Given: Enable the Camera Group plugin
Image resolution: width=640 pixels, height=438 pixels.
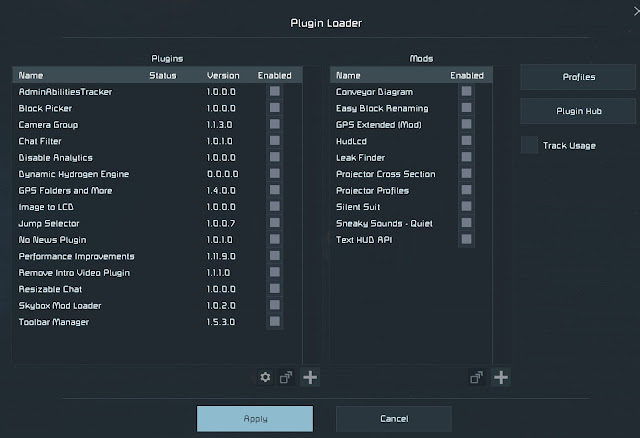Looking at the screenshot, I should [x=275, y=124].
